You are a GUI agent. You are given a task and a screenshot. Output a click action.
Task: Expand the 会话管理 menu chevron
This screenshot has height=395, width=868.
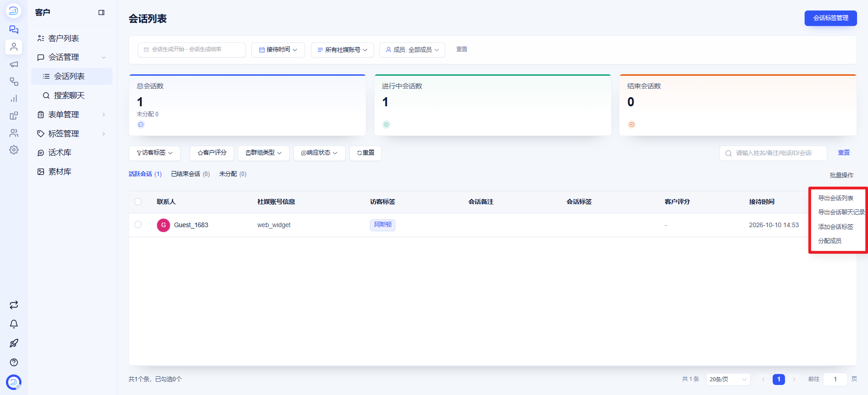tap(104, 57)
